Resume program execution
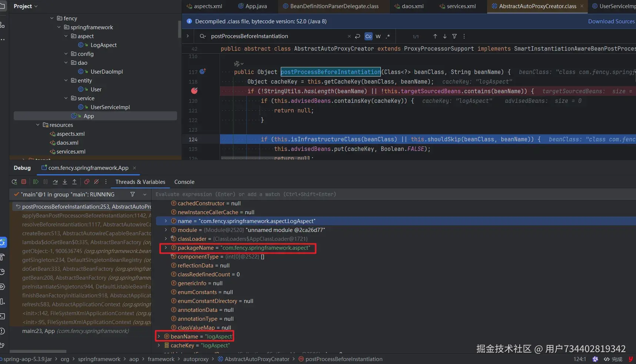Image resolution: width=636 pixels, height=364 pixels. [36, 182]
